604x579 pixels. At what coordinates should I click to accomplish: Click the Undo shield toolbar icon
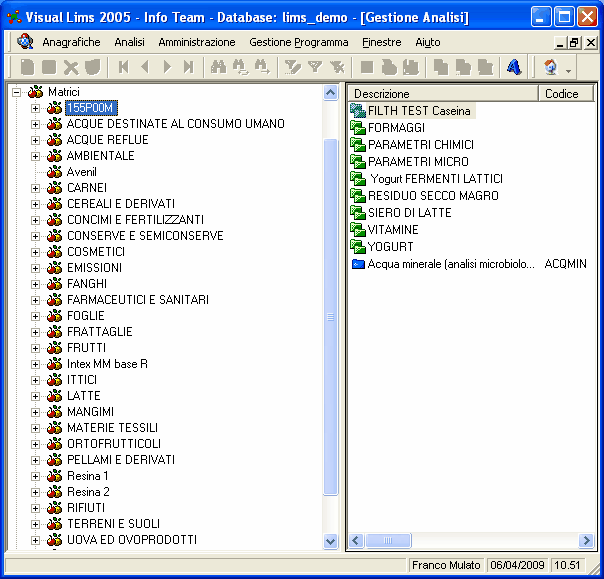92,67
